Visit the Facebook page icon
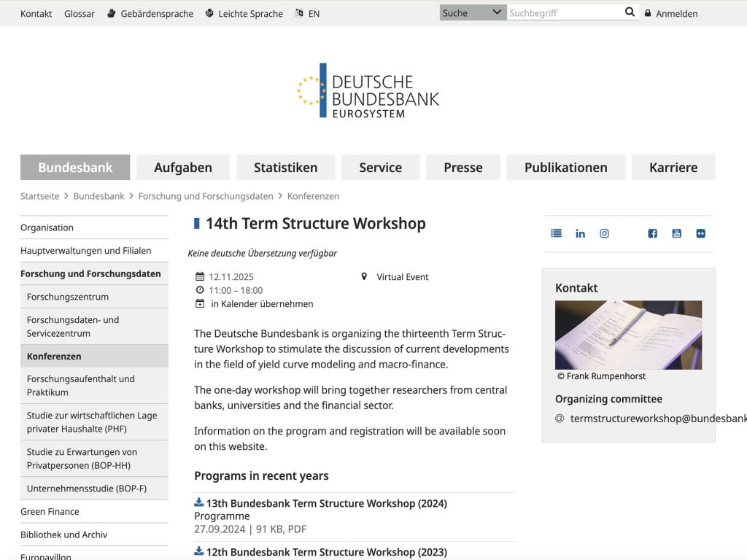 (652, 233)
